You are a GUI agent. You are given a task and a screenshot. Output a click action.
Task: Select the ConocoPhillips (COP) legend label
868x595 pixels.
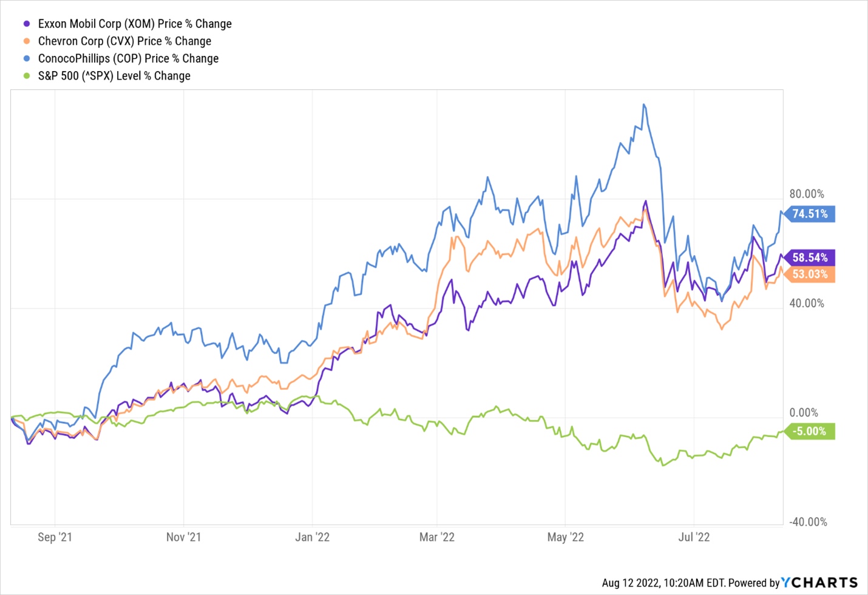click(x=128, y=59)
